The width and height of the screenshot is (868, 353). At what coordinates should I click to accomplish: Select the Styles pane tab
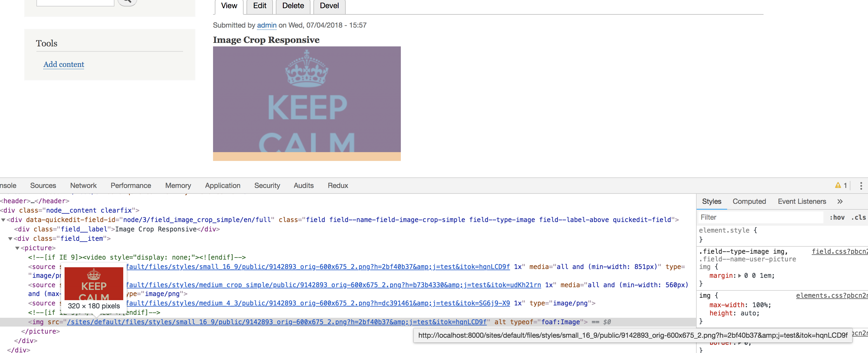tap(711, 201)
